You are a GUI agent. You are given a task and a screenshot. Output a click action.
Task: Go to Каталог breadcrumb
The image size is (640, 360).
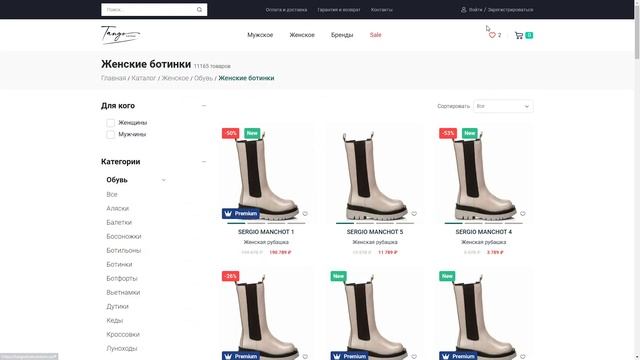144,78
